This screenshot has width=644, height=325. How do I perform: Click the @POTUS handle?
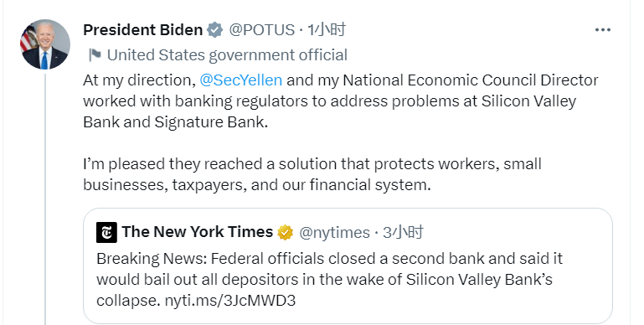click(261, 30)
